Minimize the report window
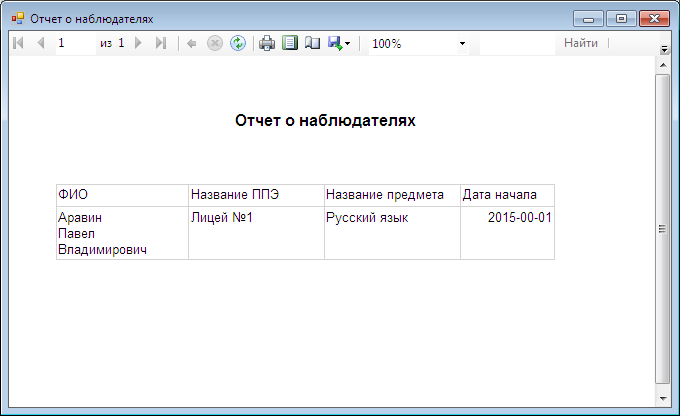 pyautogui.click(x=588, y=19)
